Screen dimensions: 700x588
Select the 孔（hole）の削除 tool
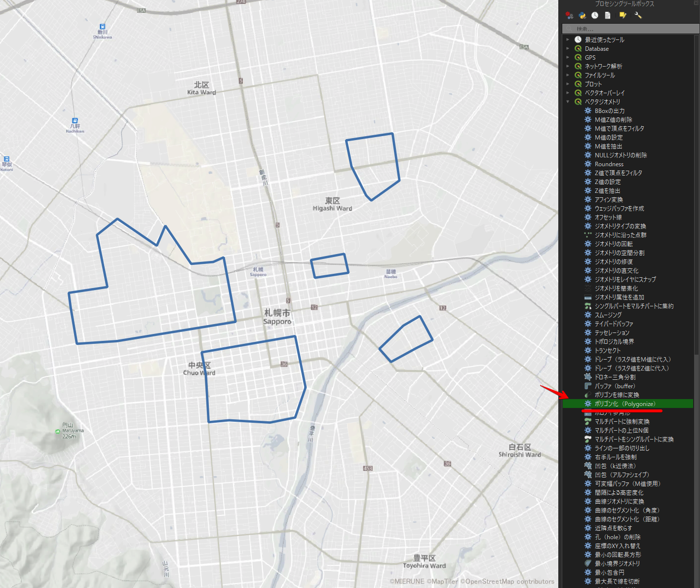[x=618, y=537]
